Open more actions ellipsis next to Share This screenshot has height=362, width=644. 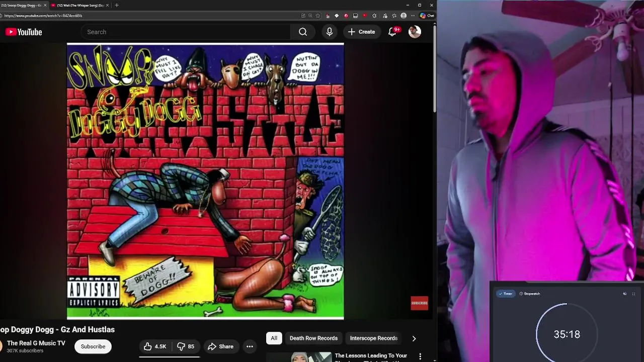[250, 346]
